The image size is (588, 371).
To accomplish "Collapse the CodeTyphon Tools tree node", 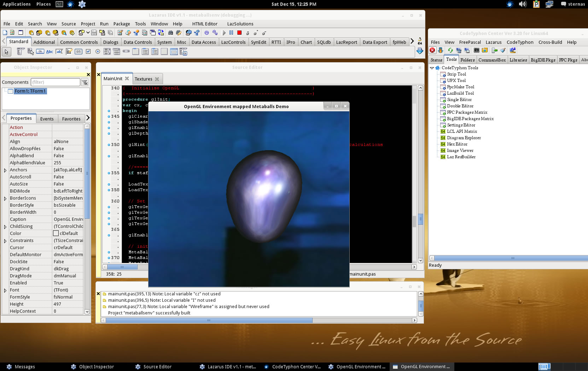I will click(x=432, y=68).
